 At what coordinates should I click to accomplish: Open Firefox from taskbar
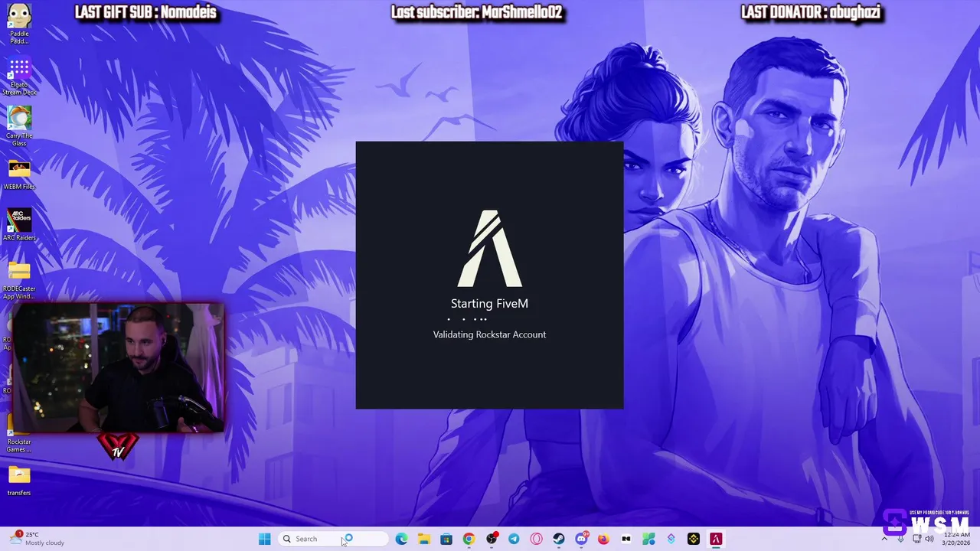tap(603, 539)
